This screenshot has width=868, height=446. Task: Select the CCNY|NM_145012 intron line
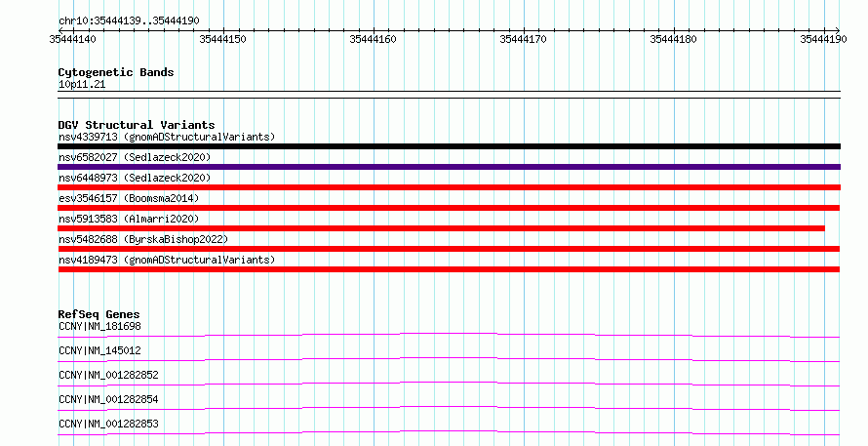point(449,359)
